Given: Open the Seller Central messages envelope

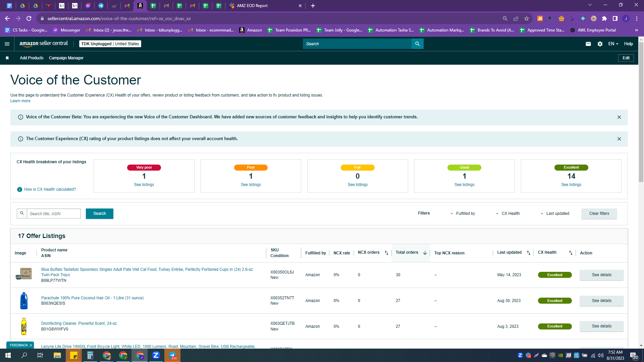Looking at the screenshot, I should point(588,44).
